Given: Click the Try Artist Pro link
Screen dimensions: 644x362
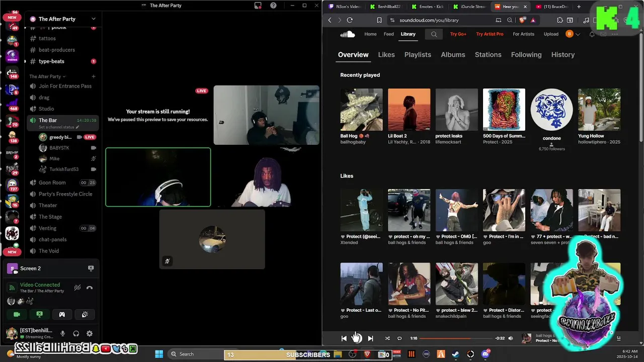Looking at the screenshot, I should coord(490,34).
